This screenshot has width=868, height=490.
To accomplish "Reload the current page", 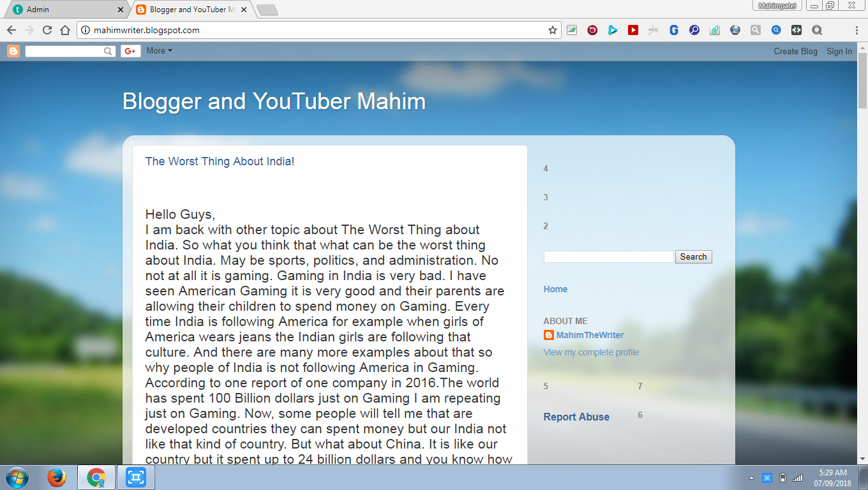I will click(47, 30).
